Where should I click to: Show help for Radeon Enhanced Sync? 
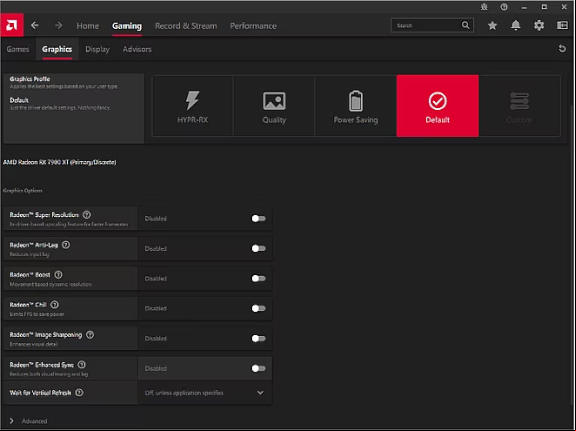point(82,364)
